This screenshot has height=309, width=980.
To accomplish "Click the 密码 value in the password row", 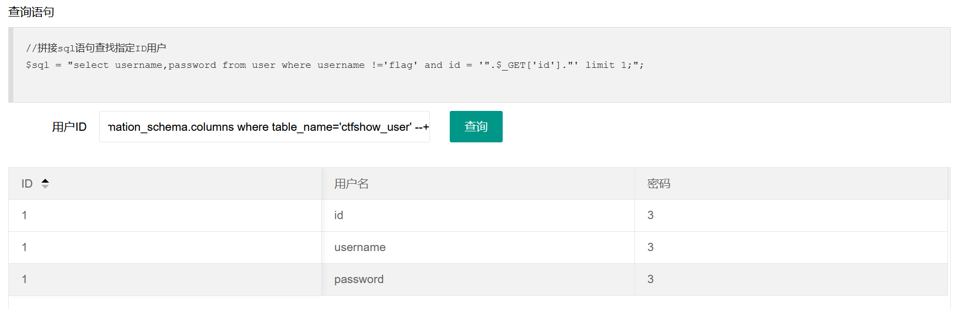I will (650, 279).
